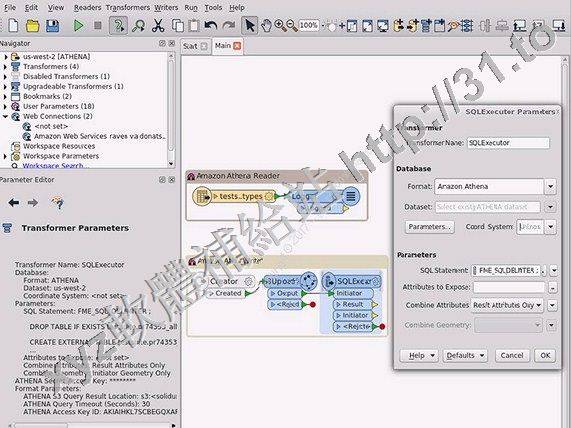Viewport: 571px width, 428px height.
Task: Click the Copy icon in the toolbar
Action: (177, 26)
